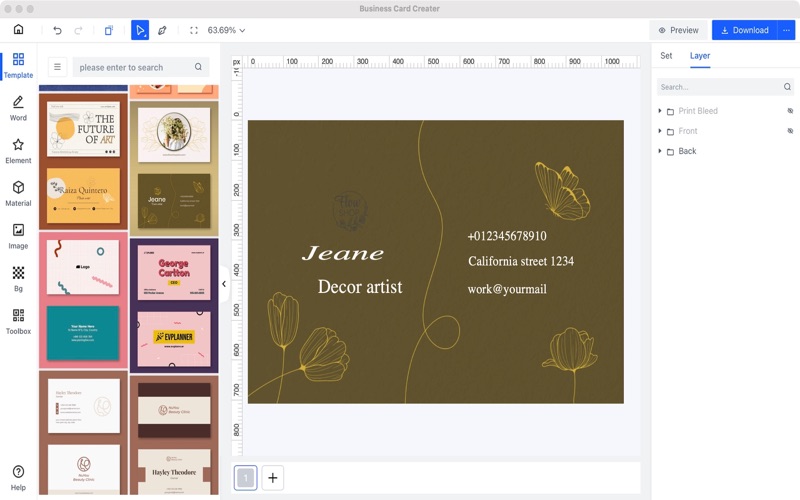The image size is (800, 500).
Task: Show the Front layer
Action: (789, 131)
